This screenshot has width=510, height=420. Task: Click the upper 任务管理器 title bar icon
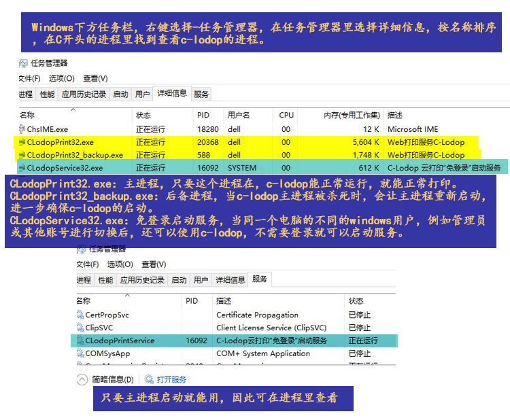click(24, 63)
